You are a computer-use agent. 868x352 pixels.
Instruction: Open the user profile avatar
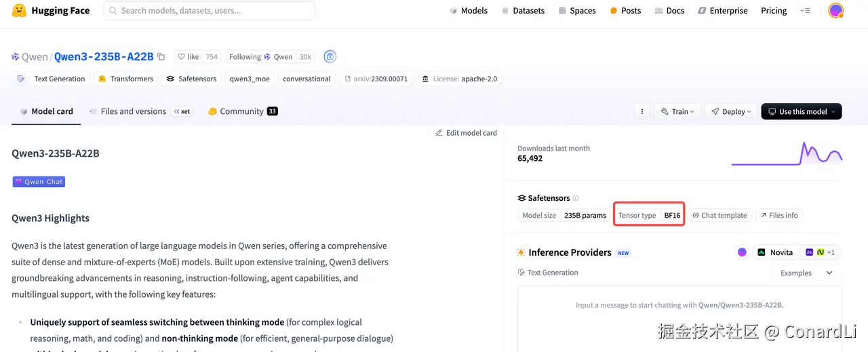click(x=836, y=11)
